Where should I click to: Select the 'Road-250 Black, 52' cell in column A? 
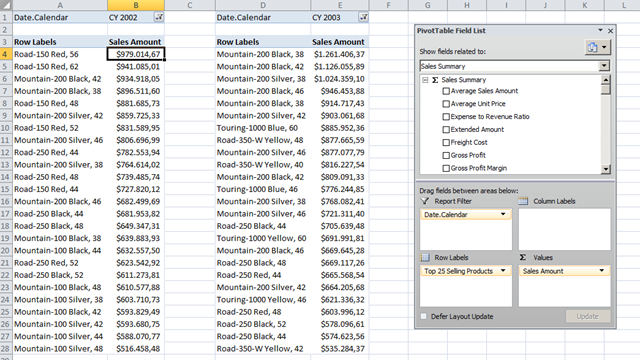point(60,275)
